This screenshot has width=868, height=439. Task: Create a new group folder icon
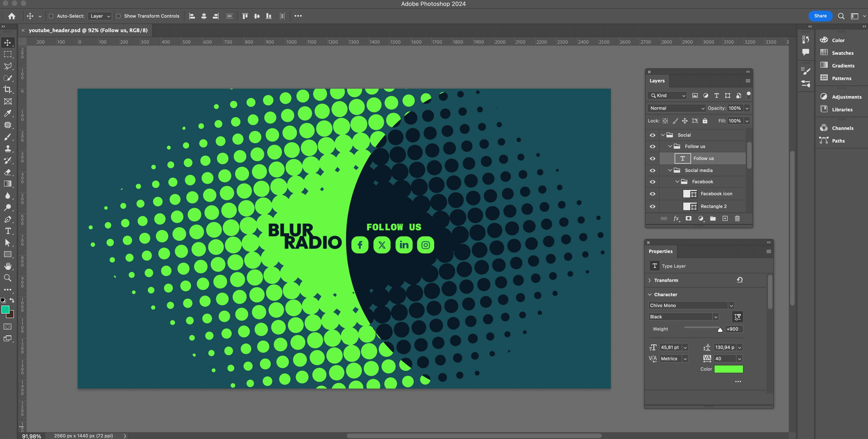pos(713,218)
